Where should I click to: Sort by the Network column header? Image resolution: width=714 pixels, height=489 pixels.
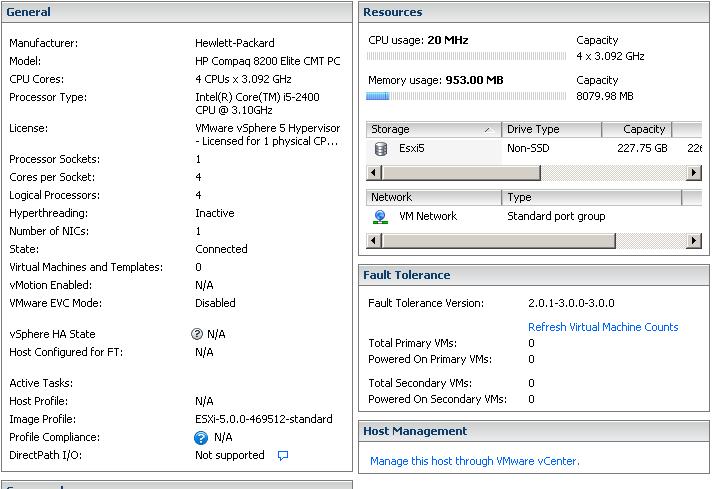(434, 197)
